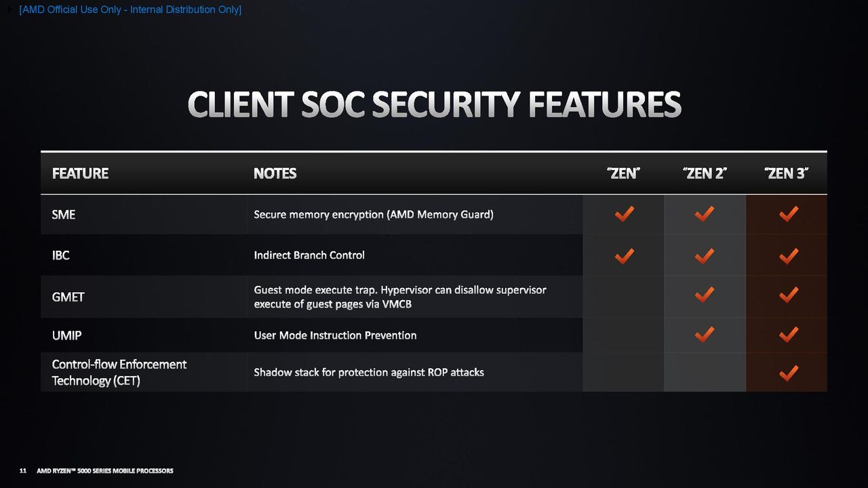Click the slide title "Client SOC Security Features"
868x488 pixels.
[434, 105]
